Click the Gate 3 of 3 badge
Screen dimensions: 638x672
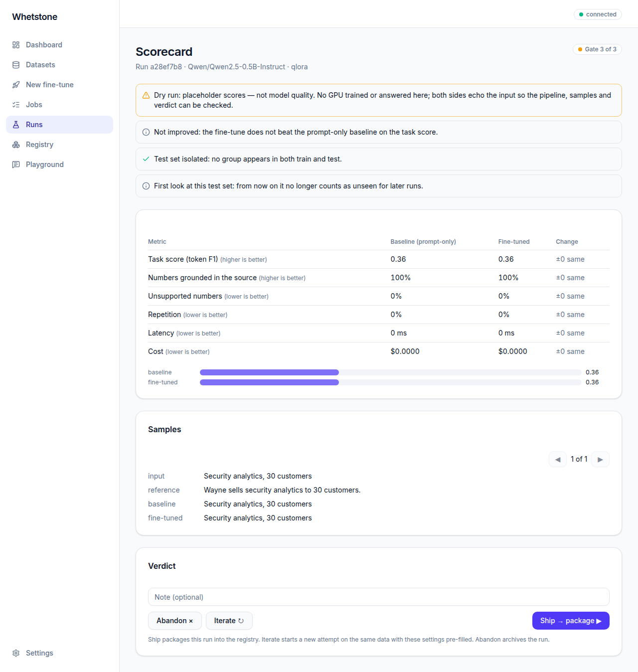[x=597, y=49]
